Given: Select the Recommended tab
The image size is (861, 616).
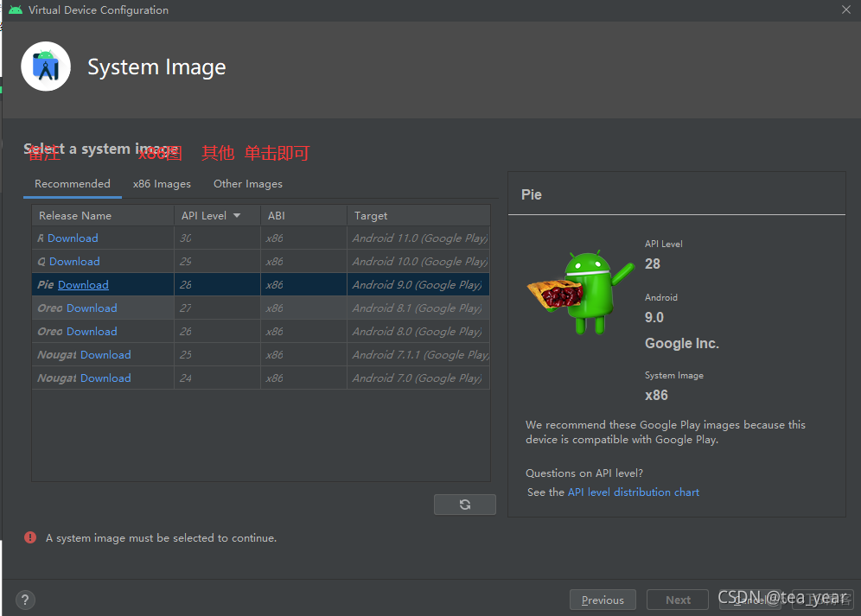Looking at the screenshot, I should tap(72, 183).
